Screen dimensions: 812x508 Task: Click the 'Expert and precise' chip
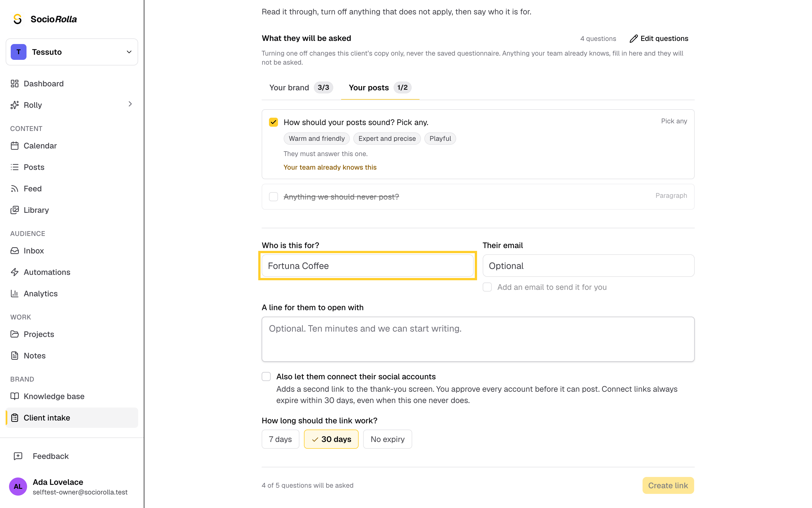click(x=387, y=138)
